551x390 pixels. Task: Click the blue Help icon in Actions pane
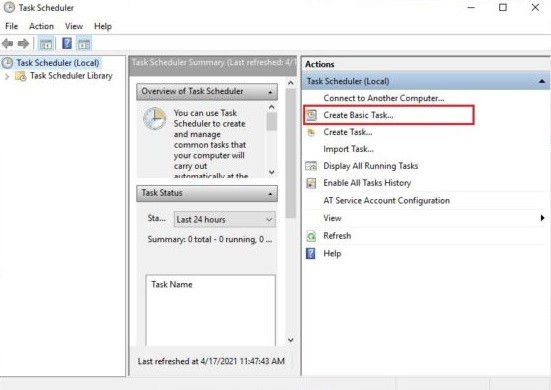click(311, 253)
